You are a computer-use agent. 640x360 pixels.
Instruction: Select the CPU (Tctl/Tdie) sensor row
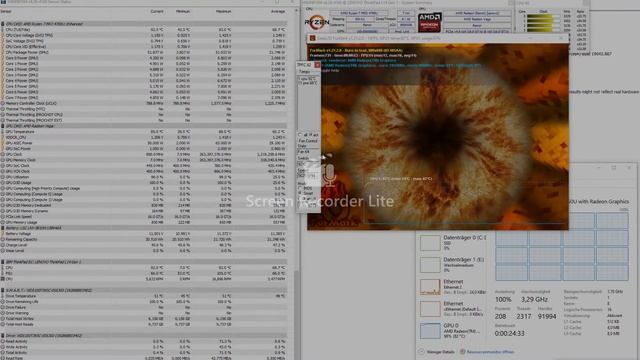pos(144,30)
